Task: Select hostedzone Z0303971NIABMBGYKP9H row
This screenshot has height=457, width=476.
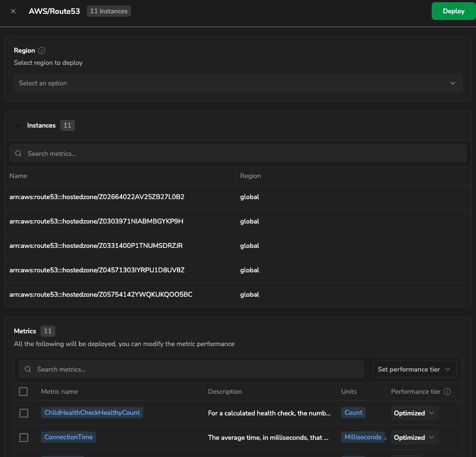Action: pos(236,221)
